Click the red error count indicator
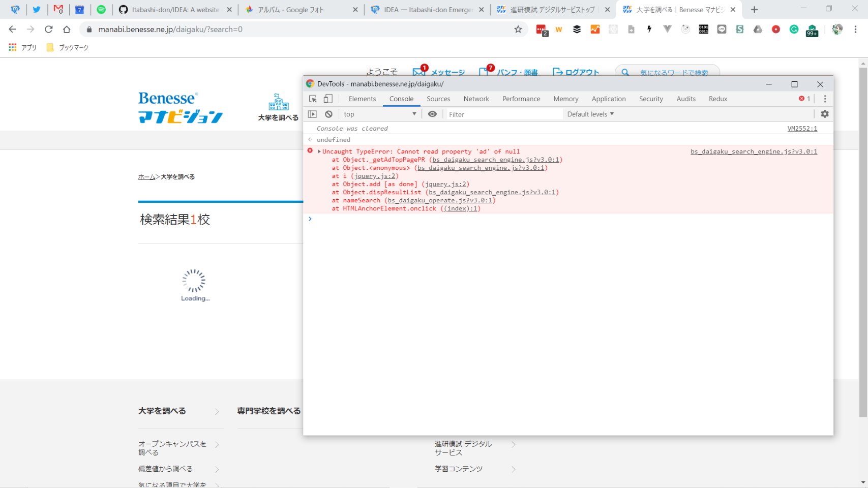 (x=804, y=99)
